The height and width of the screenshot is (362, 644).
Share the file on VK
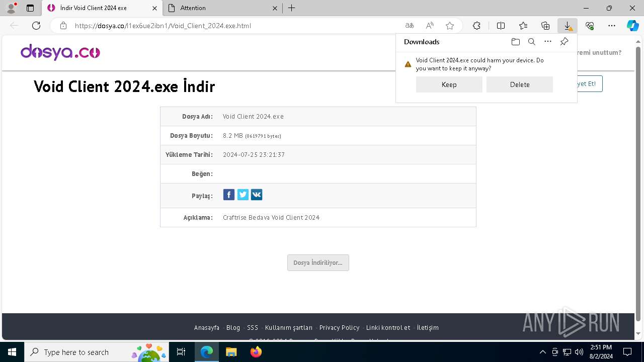tap(257, 195)
